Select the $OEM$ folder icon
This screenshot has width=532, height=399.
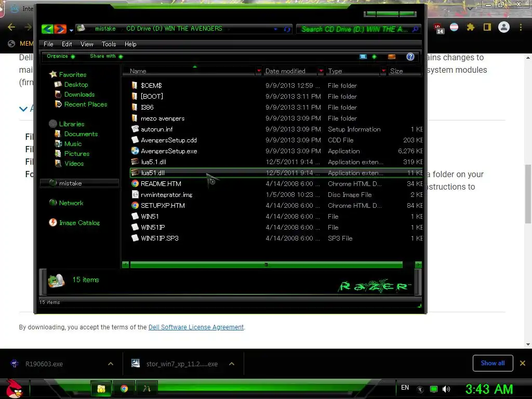135,86
